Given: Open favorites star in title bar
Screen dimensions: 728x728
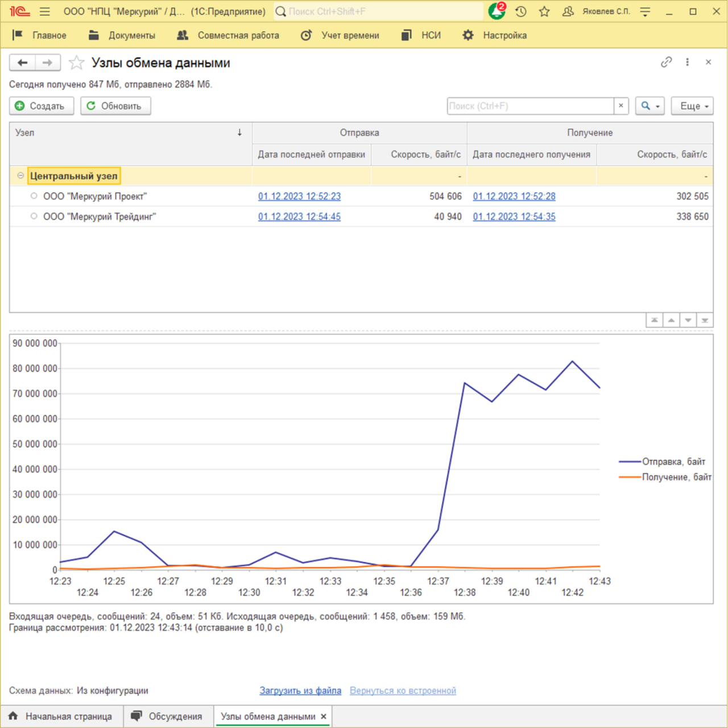Looking at the screenshot, I should pyautogui.click(x=544, y=11).
